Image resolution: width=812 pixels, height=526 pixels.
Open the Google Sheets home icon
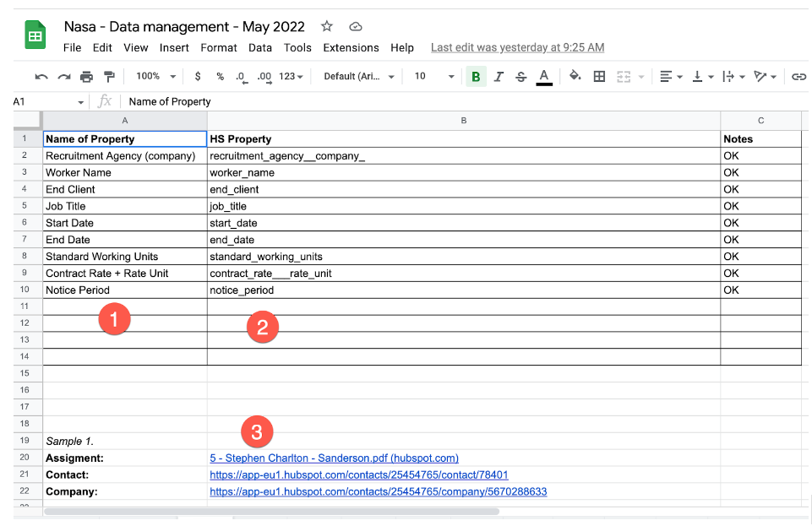tap(35, 35)
